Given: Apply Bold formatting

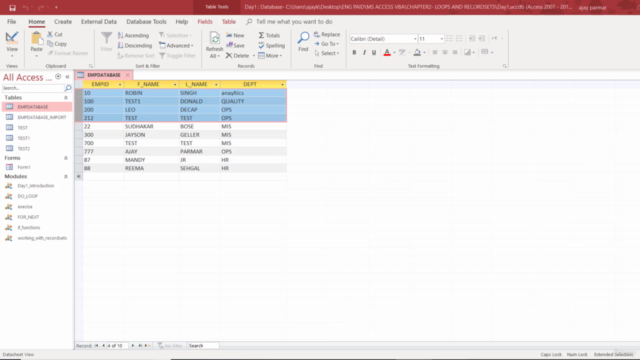Looking at the screenshot, I should click(354, 52).
